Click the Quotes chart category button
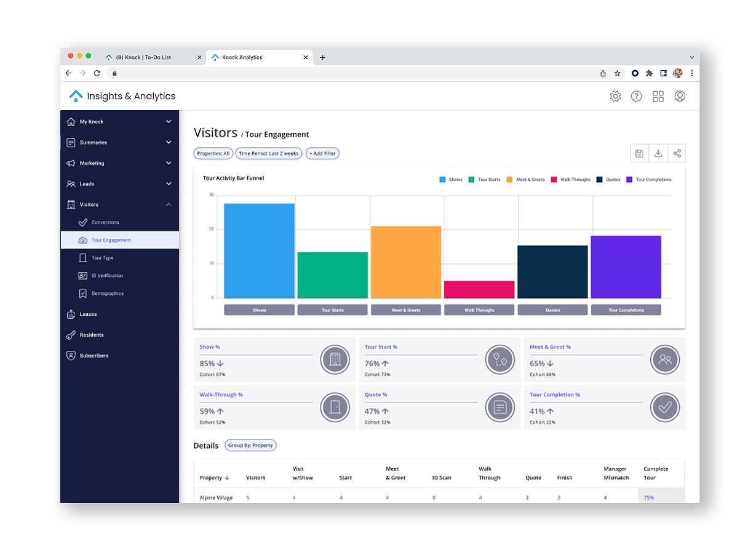This screenshot has height=554, width=756. coord(553,310)
